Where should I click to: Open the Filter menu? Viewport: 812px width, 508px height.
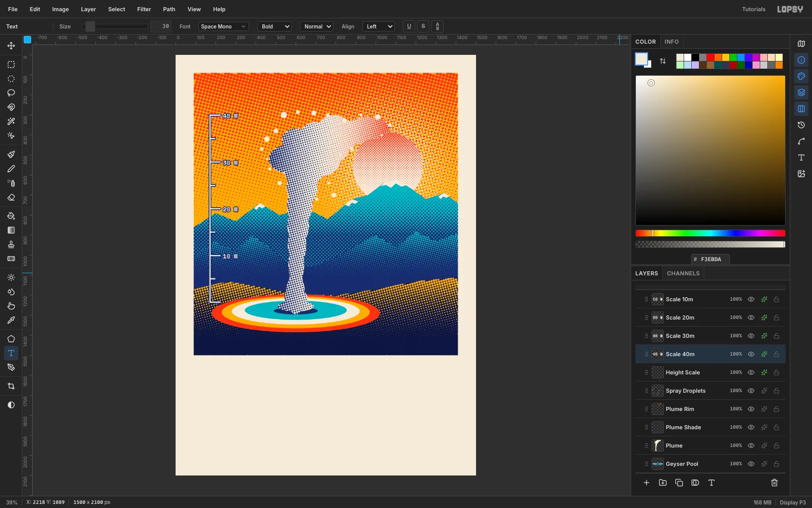[144, 9]
